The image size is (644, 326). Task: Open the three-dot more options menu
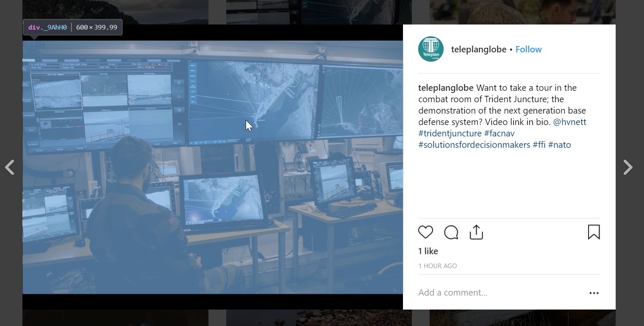click(594, 293)
